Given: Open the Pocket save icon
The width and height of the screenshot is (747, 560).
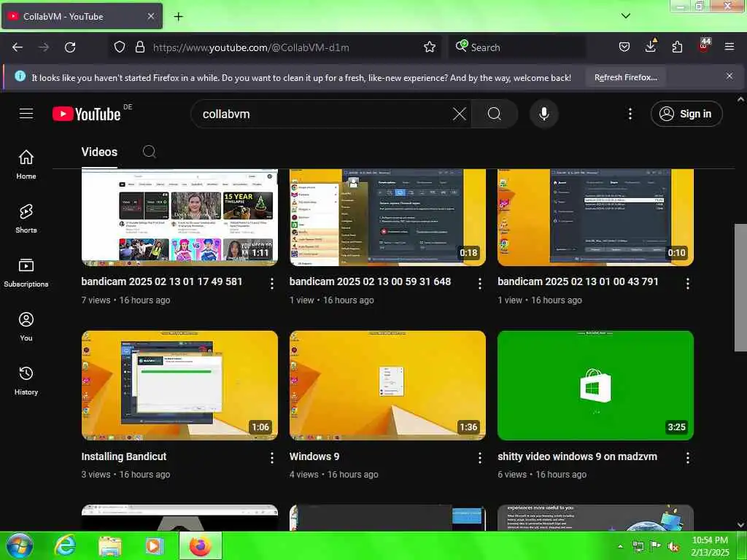Looking at the screenshot, I should 624,47.
